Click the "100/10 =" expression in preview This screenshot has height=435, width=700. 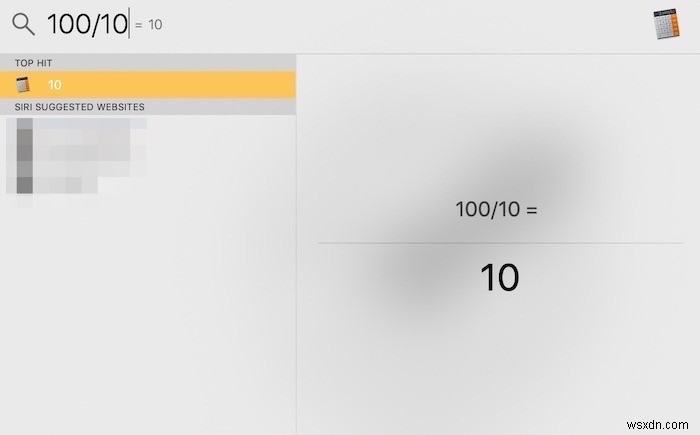click(497, 210)
